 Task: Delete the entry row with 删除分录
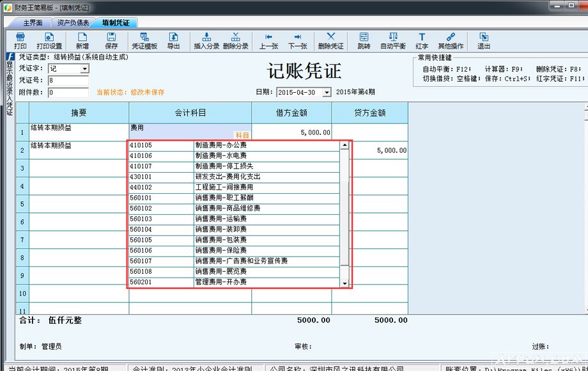tap(235, 40)
